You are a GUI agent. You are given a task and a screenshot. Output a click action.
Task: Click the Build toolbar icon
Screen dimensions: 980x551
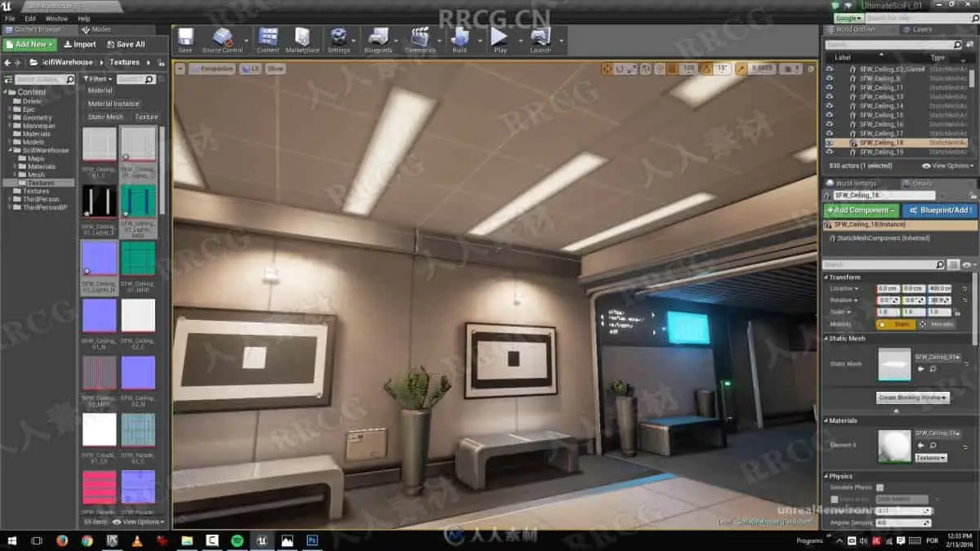coord(460,39)
